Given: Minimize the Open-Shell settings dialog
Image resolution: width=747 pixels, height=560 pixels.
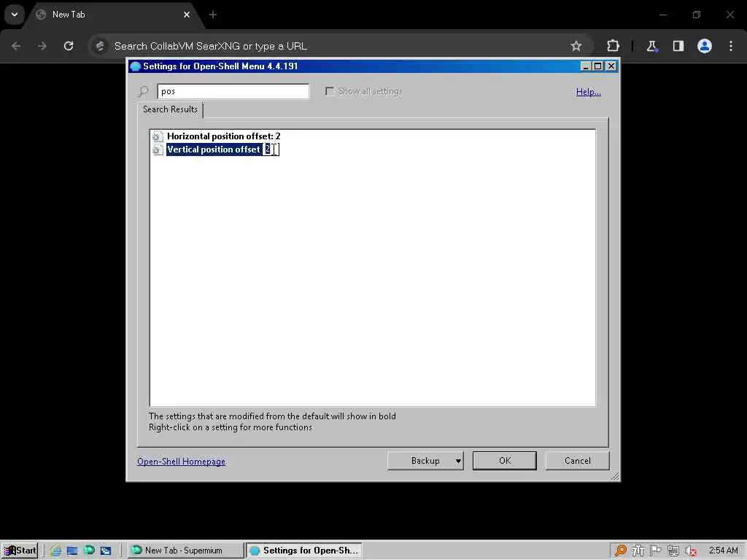Looking at the screenshot, I should tap(586, 66).
